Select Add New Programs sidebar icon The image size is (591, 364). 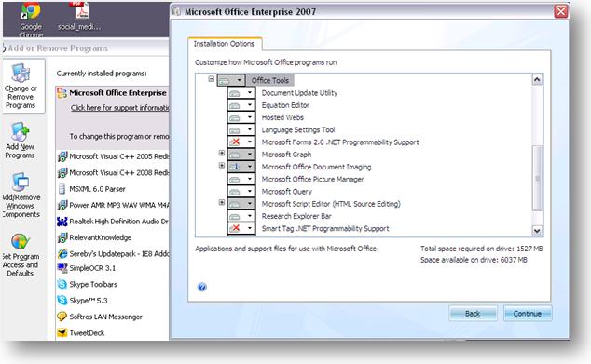tap(20, 131)
